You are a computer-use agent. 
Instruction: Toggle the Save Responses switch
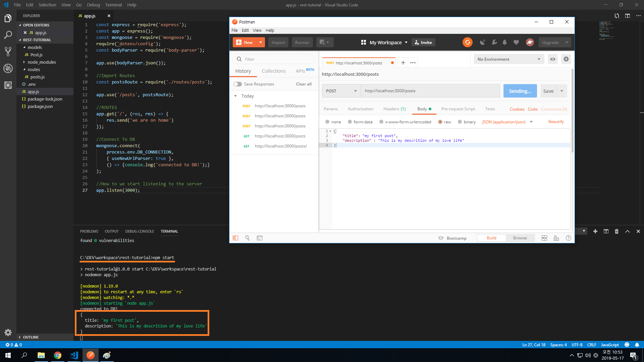[x=237, y=84]
